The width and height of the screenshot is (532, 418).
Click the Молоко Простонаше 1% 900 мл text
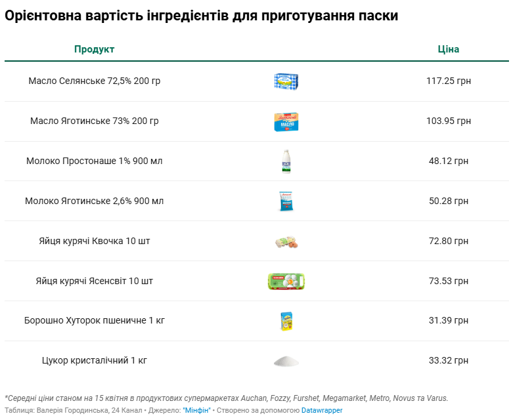click(94, 161)
